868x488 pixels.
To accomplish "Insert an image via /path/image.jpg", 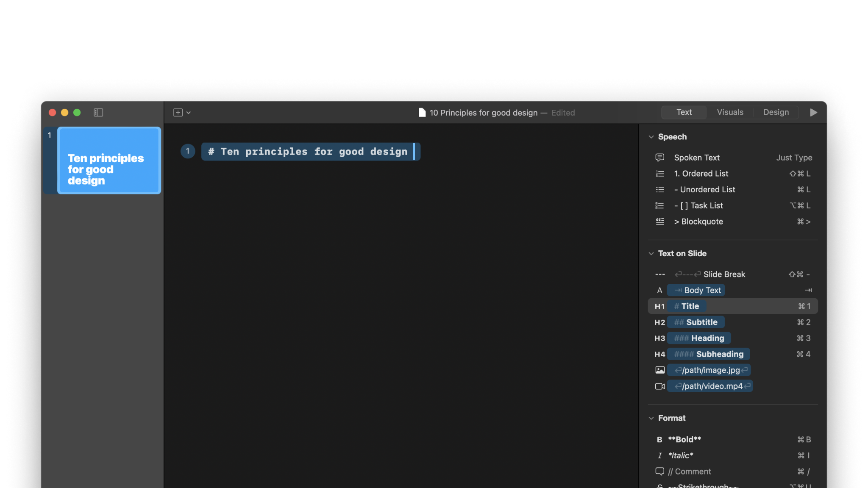I will pos(709,370).
